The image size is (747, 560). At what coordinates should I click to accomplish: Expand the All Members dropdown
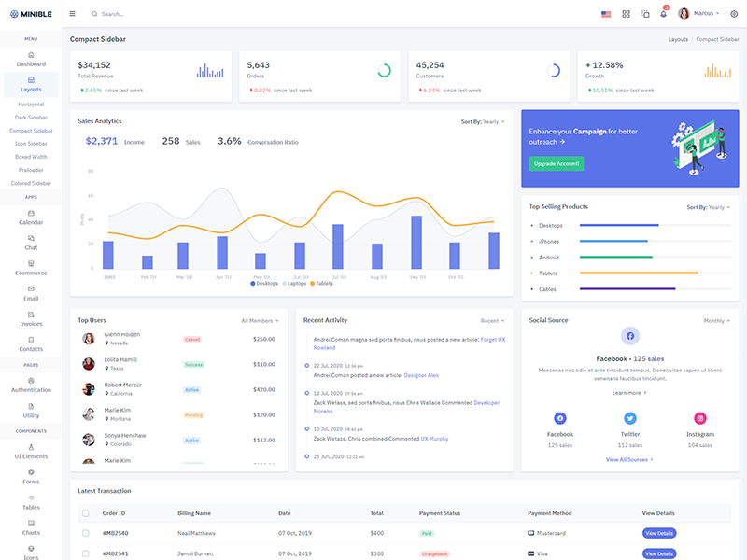[260, 320]
